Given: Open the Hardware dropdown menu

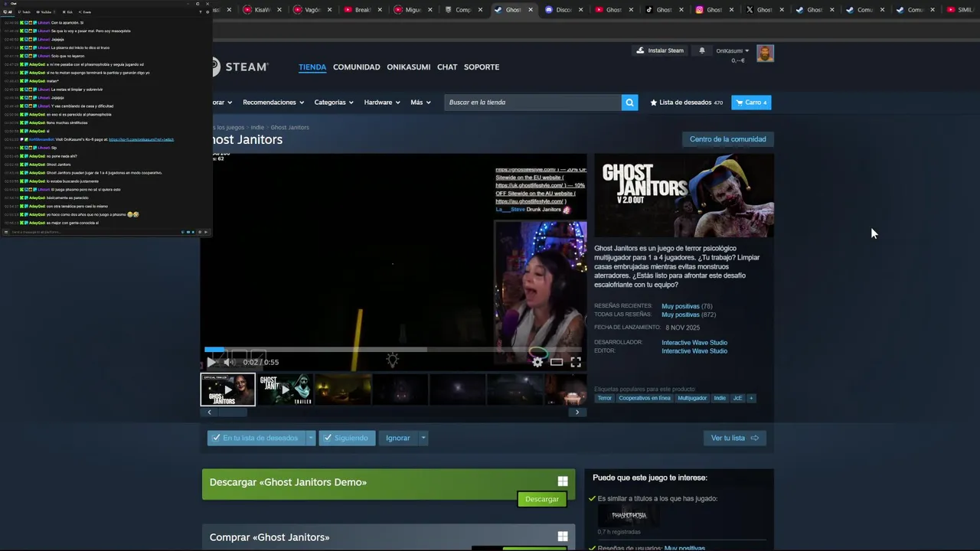Looking at the screenshot, I should 382,103.
